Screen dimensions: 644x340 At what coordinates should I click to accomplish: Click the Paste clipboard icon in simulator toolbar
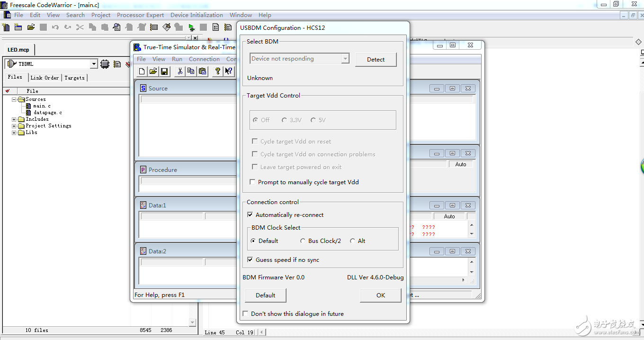click(203, 71)
